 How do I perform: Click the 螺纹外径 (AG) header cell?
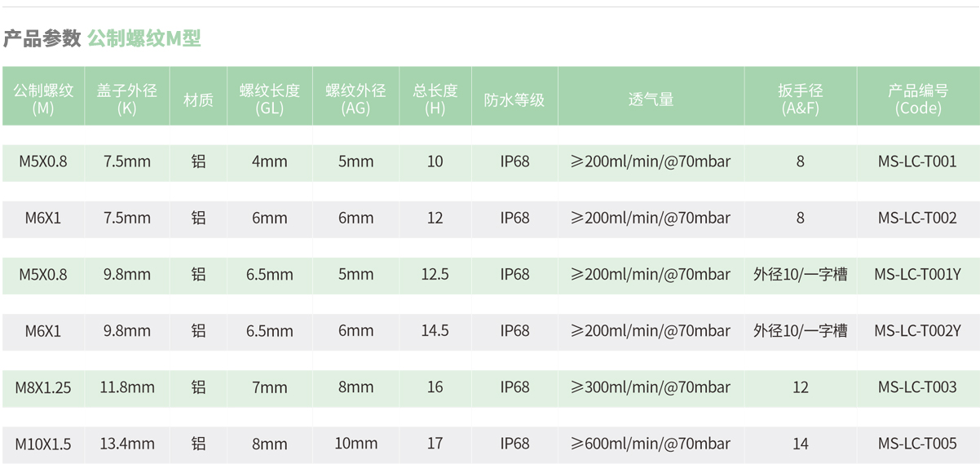coord(355,99)
